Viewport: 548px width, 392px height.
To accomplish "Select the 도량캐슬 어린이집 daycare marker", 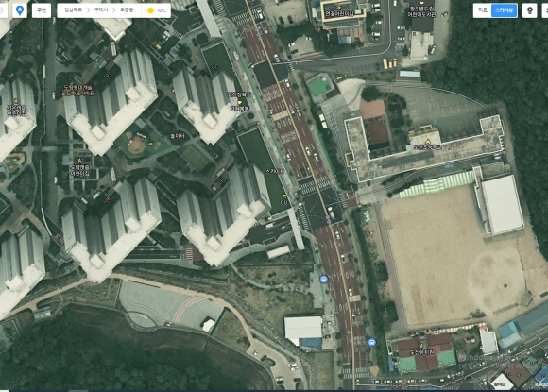I will [x=80, y=167].
